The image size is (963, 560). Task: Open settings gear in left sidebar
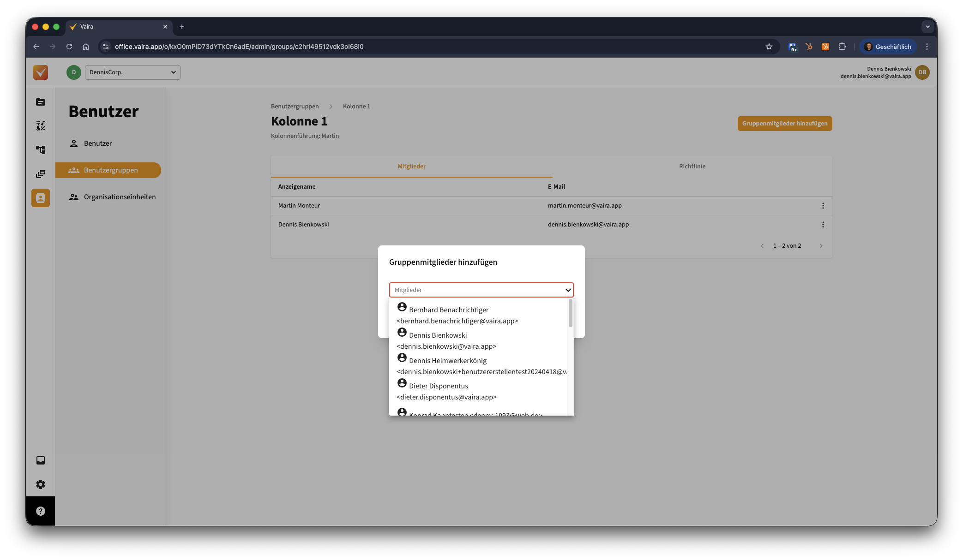pos(41,484)
